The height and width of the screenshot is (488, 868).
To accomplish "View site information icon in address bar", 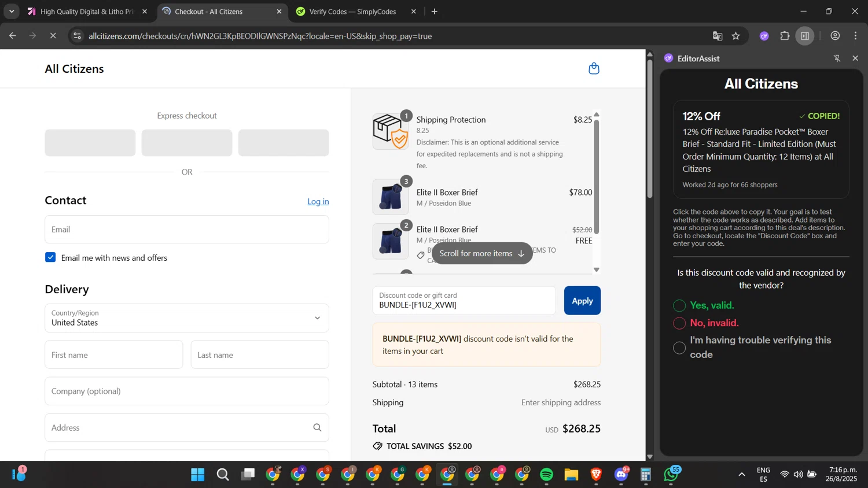I will [x=77, y=36].
